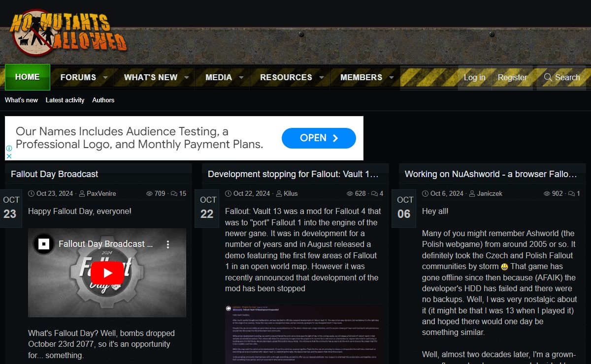Click the Oct 6, 2024 post date
Viewport: 591px width, 364px height.
pos(447,193)
